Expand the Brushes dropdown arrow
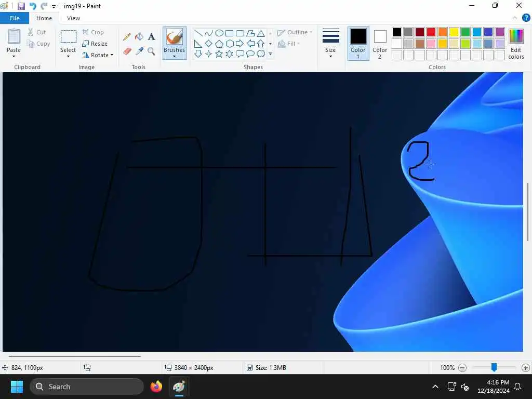 coord(175,56)
